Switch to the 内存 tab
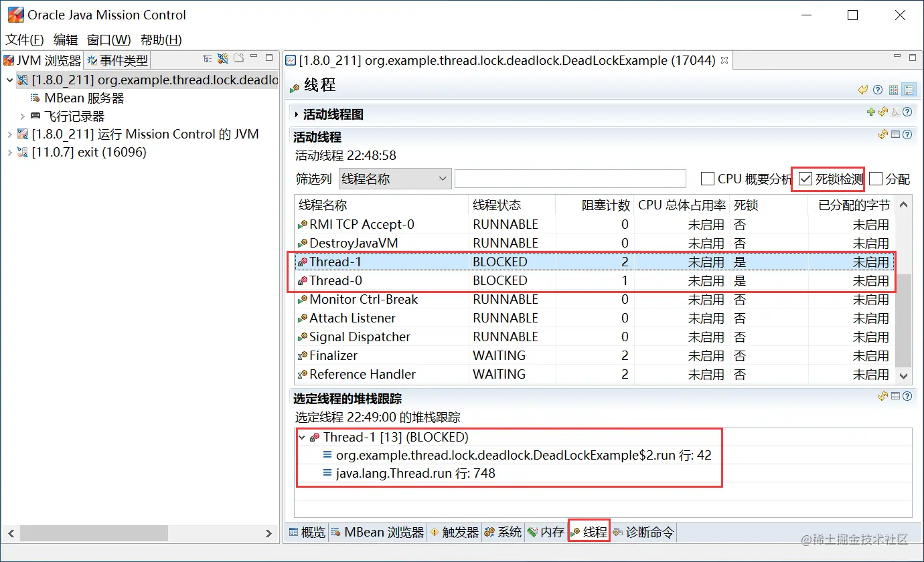Screen dimensions: 924x562 pyautogui.click(x=546, y=533)
